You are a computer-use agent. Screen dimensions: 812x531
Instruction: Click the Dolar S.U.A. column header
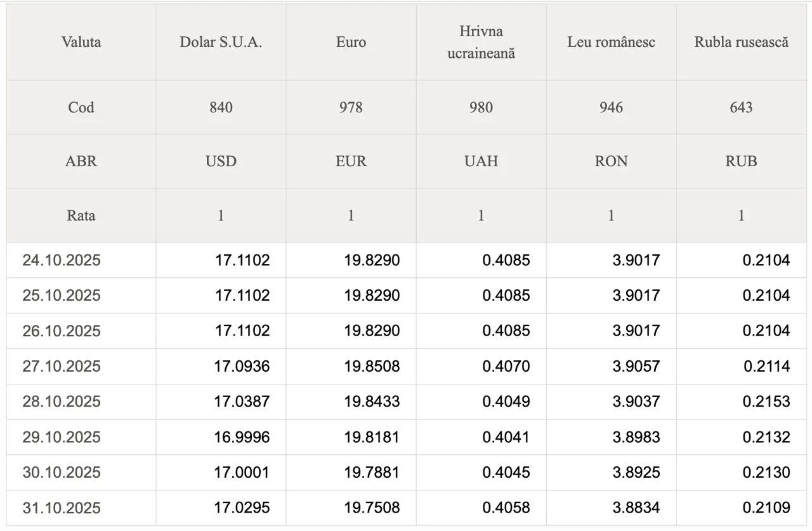click(x=221, y=43)
